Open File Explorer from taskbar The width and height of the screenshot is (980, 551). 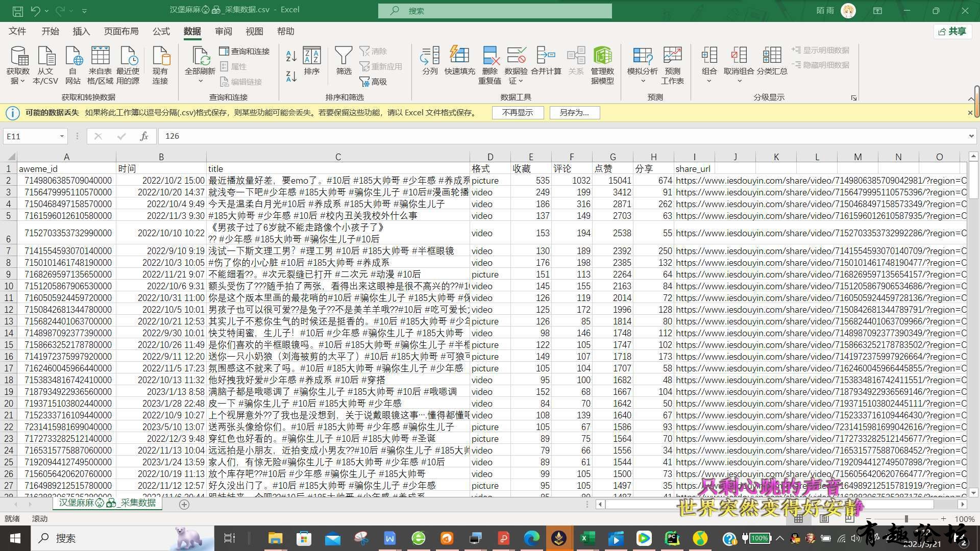pos(275,538)
